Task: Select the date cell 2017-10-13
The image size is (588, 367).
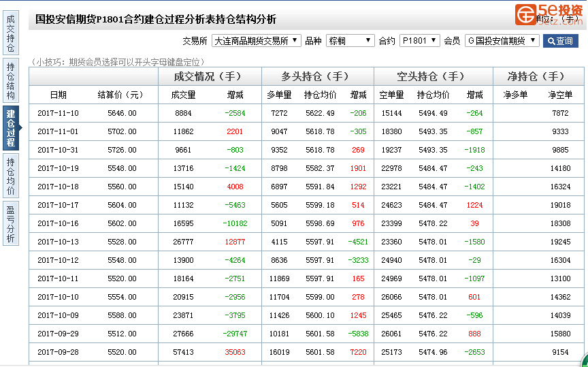Action: coord(58,242)
